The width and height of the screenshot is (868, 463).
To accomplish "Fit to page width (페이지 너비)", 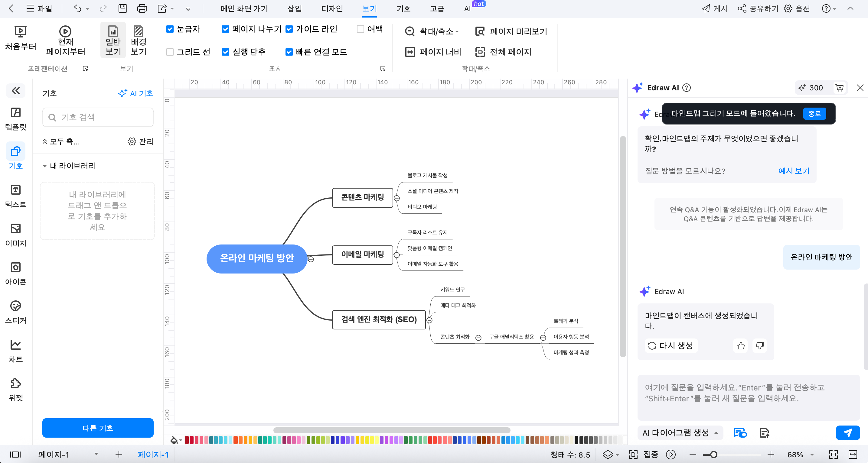I will pos(433,52).
